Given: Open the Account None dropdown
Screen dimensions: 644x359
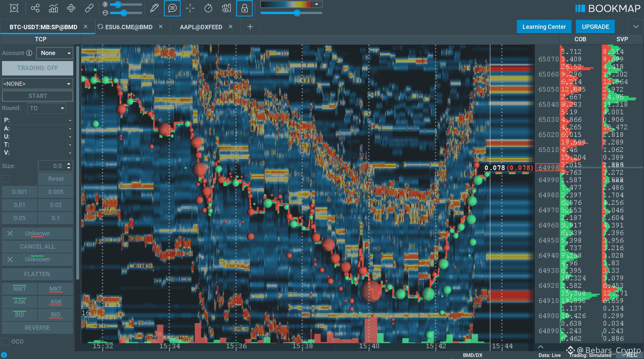Looking at the screenshot, I should (x=55, y=53).
